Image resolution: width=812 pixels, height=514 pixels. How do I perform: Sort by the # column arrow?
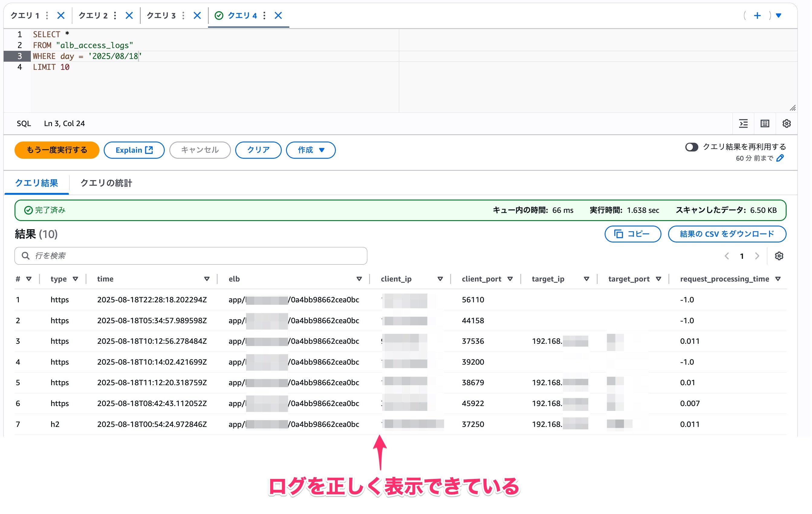[x=29, y=279]
